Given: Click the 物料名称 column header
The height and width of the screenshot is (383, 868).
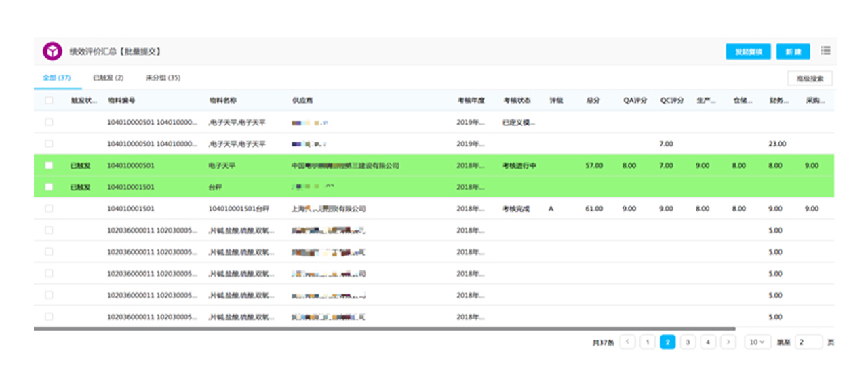Looking at the screenshot, I should [x=222, y=100].
